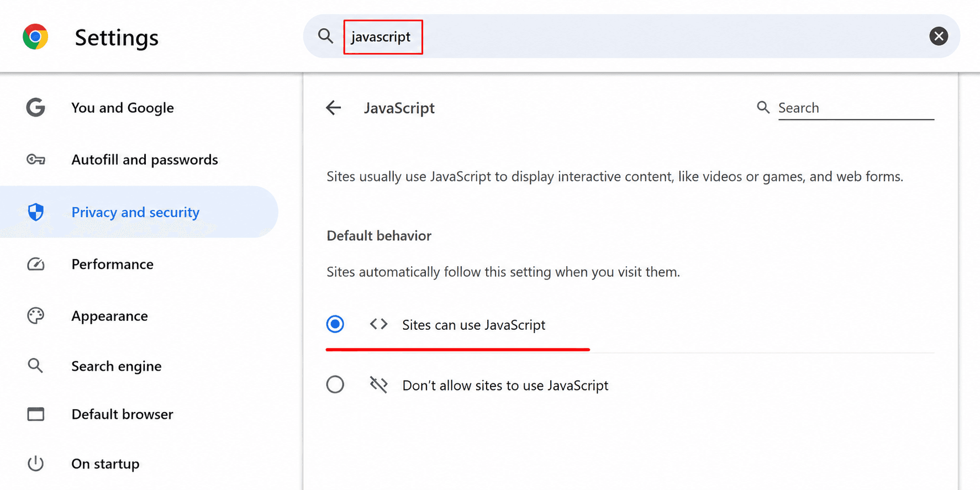Click Don't allow sites to use JavaScript label

[505, 386]
